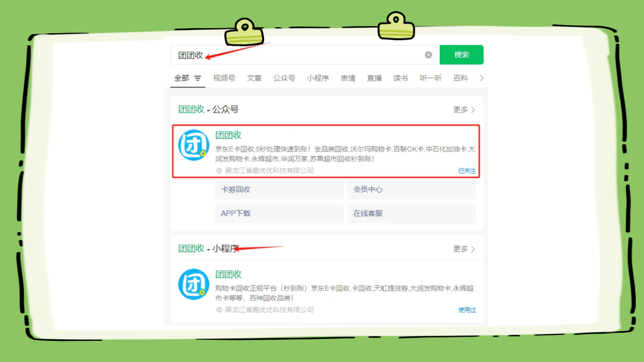Switch to the 百科 tab
Image resolution: width=644 pixels, height=362 pixels.
click(460, 78)
